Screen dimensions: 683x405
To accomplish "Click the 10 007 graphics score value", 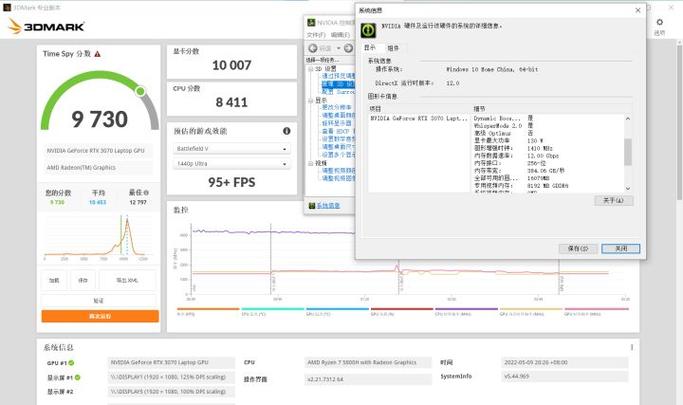I will (232, 65).
